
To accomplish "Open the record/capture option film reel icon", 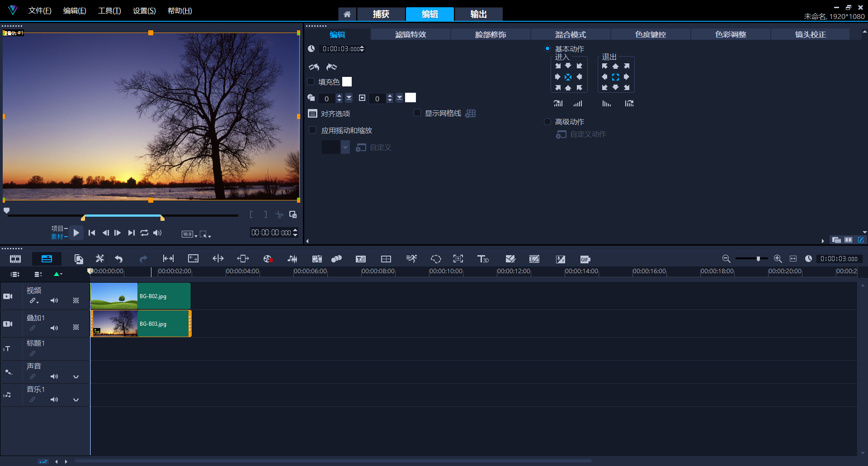I will pyautogui.click(x=268, y=259).
